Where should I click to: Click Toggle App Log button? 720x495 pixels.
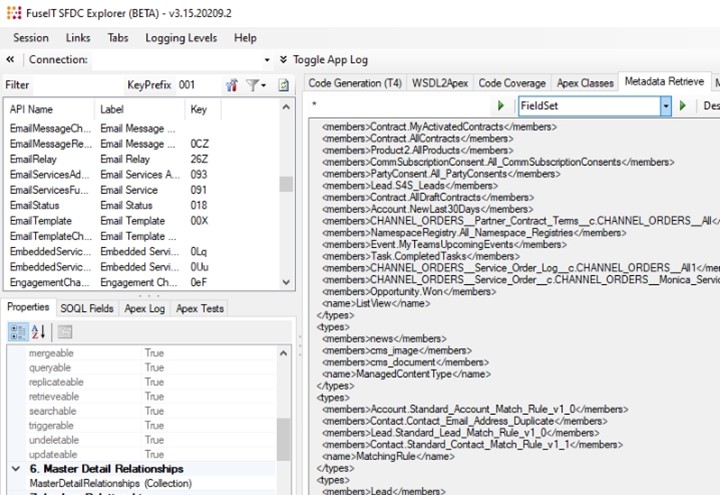pyautogui.click(x=330, y=60)
